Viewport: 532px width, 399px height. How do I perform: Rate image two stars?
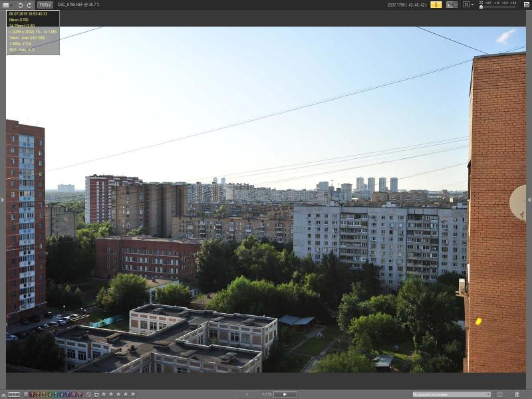111,394
